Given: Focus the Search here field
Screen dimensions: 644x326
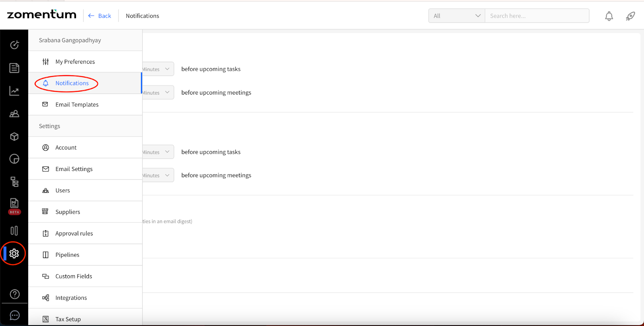Looking at the screenshot, I should tap(537, 16).
